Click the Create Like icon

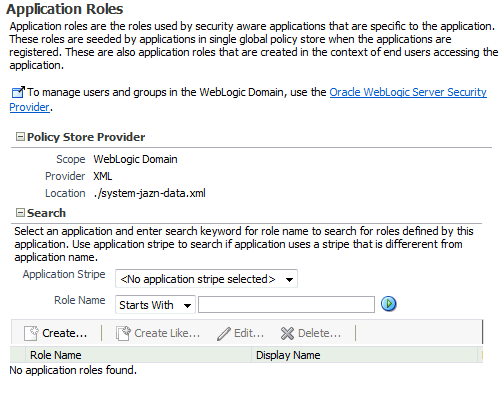click(123, 333)
